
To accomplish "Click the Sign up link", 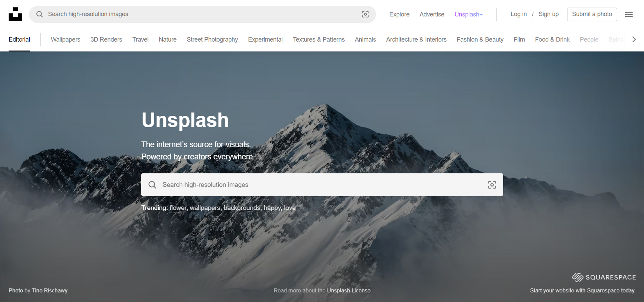I will [x=548, y=14].
